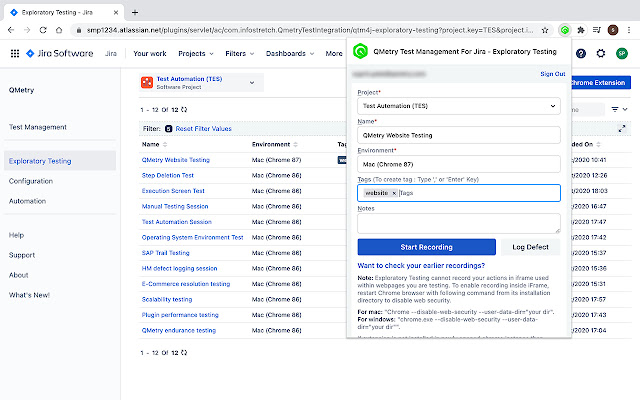640x400 pixels.
Task: Click the filter icon above table
Action: [x=615, y=109]
